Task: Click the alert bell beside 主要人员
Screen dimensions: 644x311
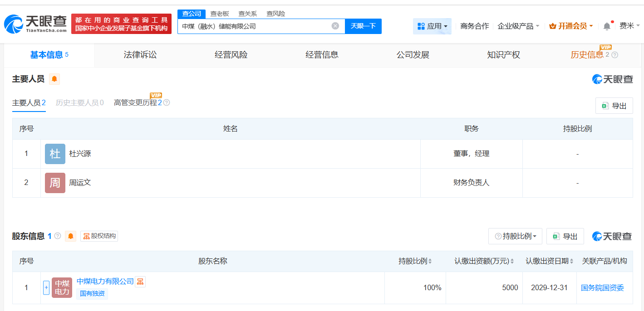Action: [54, 78]
